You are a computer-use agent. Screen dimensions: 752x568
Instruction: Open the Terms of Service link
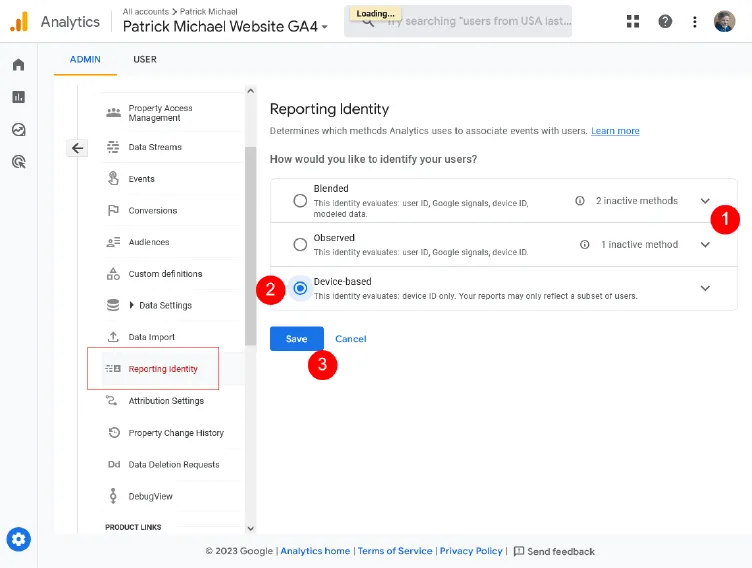pos(395,551)
